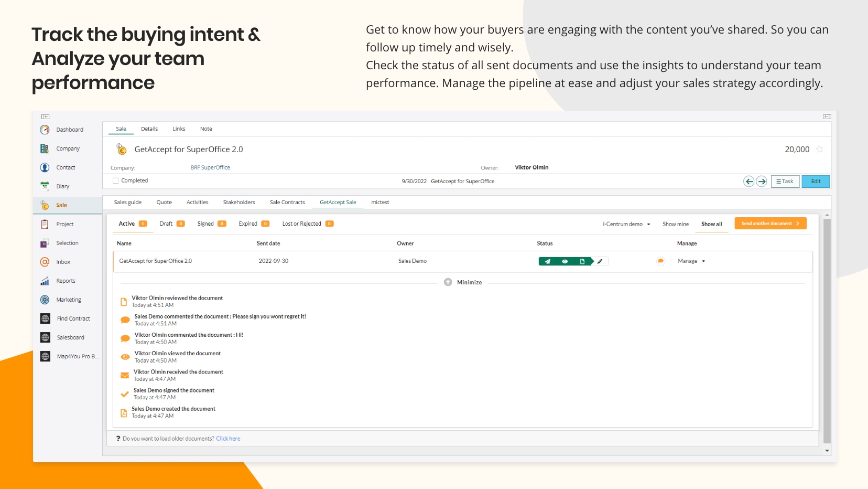Toggle the Completed checkbox
Viewport: 868px width, 489px height.
[115, 180]
